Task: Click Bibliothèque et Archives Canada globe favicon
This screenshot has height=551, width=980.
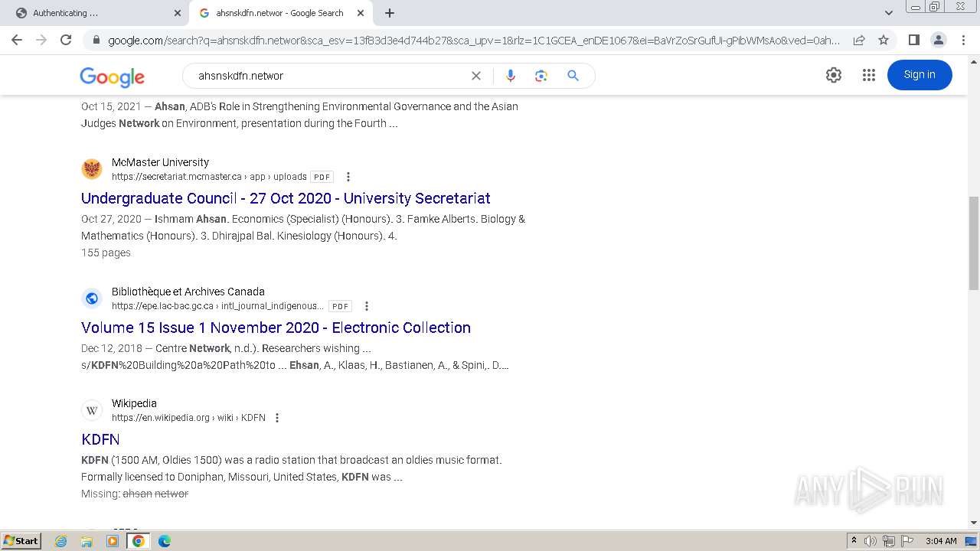Action: coord(92,298)
